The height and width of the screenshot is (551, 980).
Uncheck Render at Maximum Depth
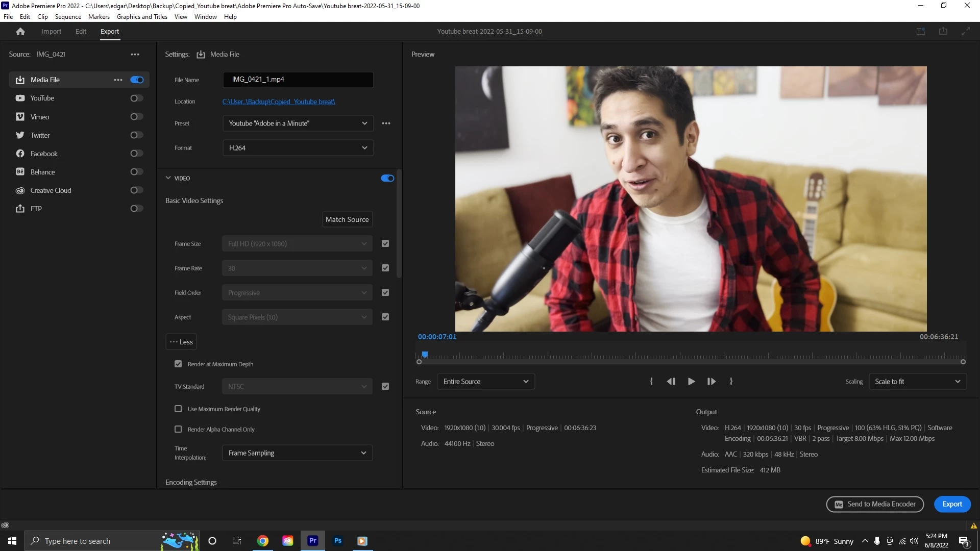[178, 364]
